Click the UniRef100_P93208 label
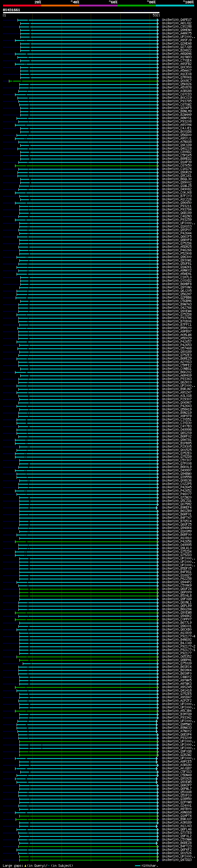The width and height of the screenshot is (197, 868). pos(177,122)
